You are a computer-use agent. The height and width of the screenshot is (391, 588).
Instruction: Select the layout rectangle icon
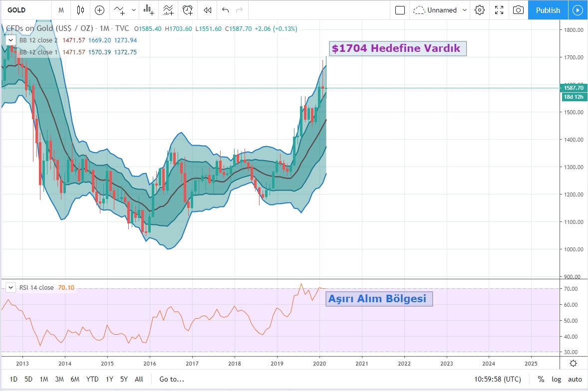tap(400, 10)
